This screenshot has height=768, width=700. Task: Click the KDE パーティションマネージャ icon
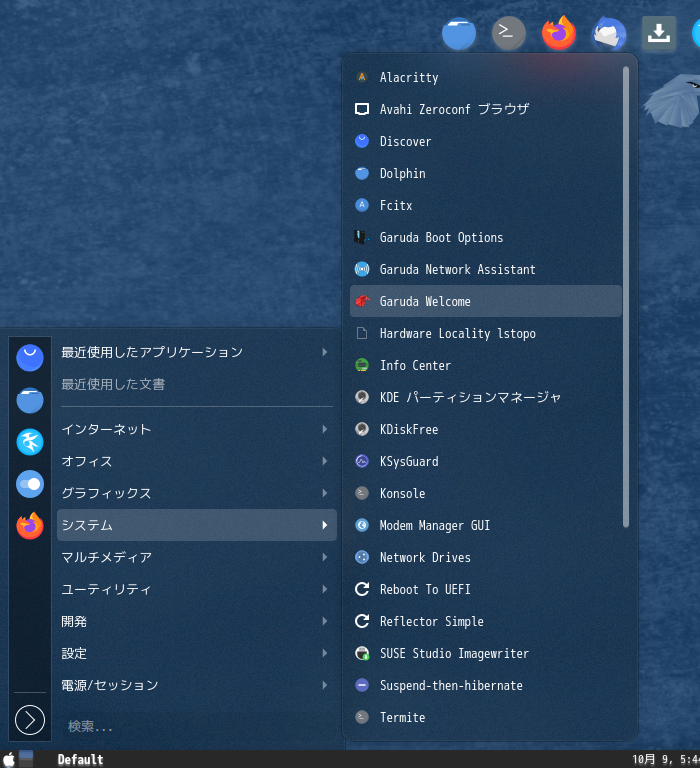(362, 397)
